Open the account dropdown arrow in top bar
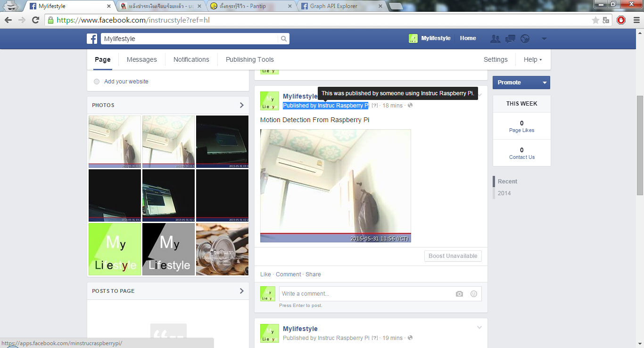The image size is (644, 348). pos(544,39)
